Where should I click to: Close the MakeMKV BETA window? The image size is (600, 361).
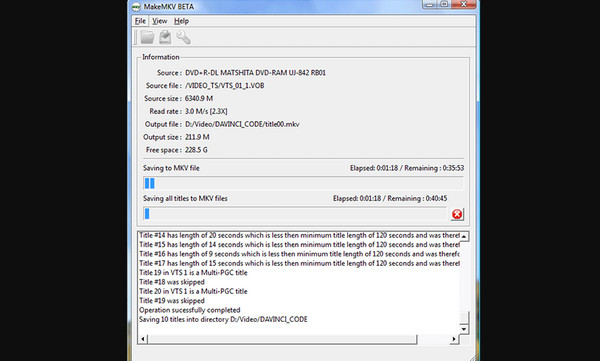(x=463, y=4)
